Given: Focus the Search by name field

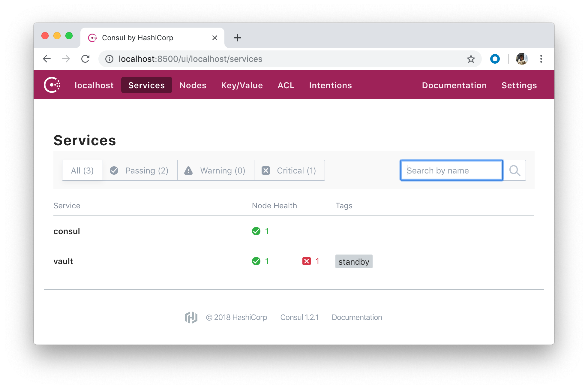Looking at the screenshot, I should click(x=451, y=170).
